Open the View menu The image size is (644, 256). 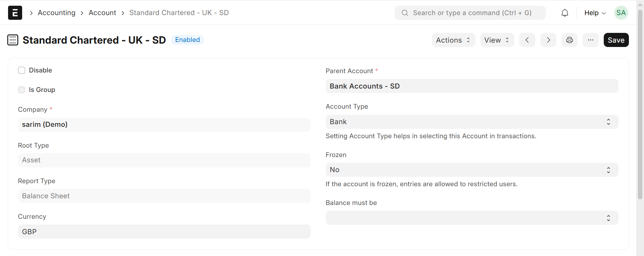click(497, 40)
